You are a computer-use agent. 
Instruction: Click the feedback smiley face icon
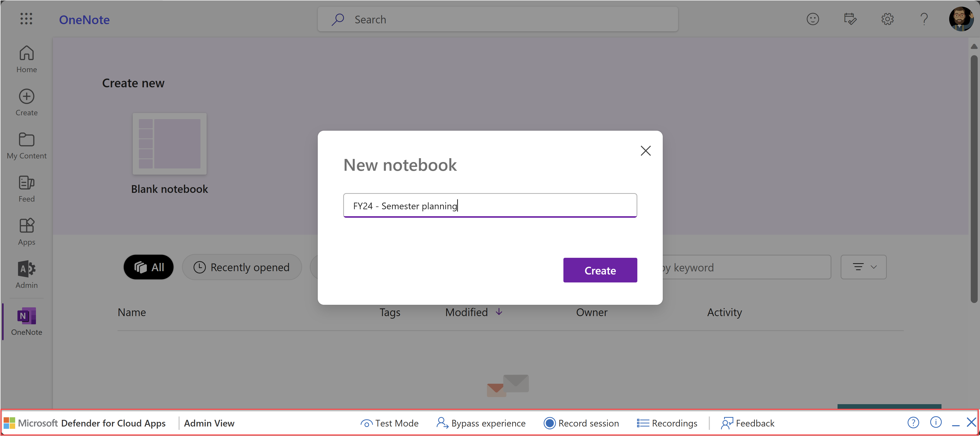[813, 19]
